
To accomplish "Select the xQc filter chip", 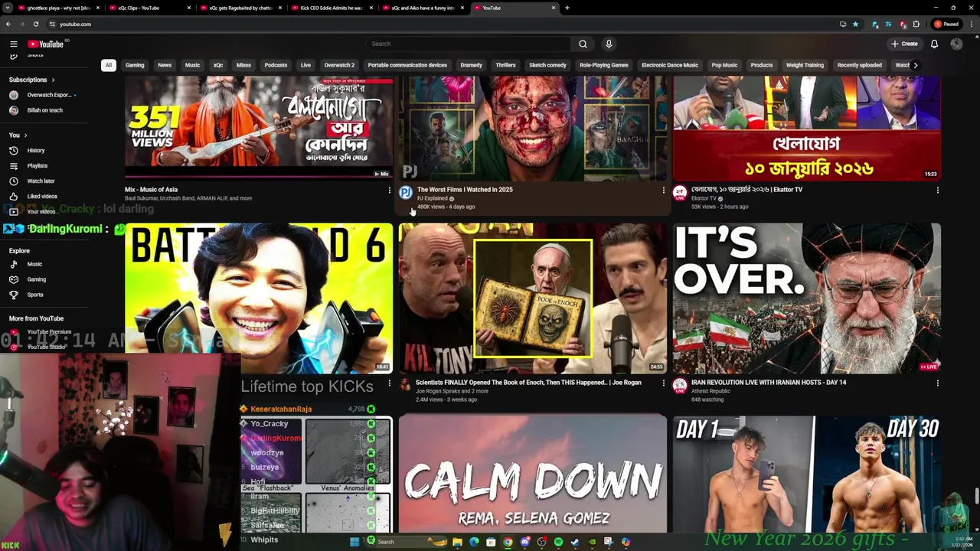I will [218, 65].
